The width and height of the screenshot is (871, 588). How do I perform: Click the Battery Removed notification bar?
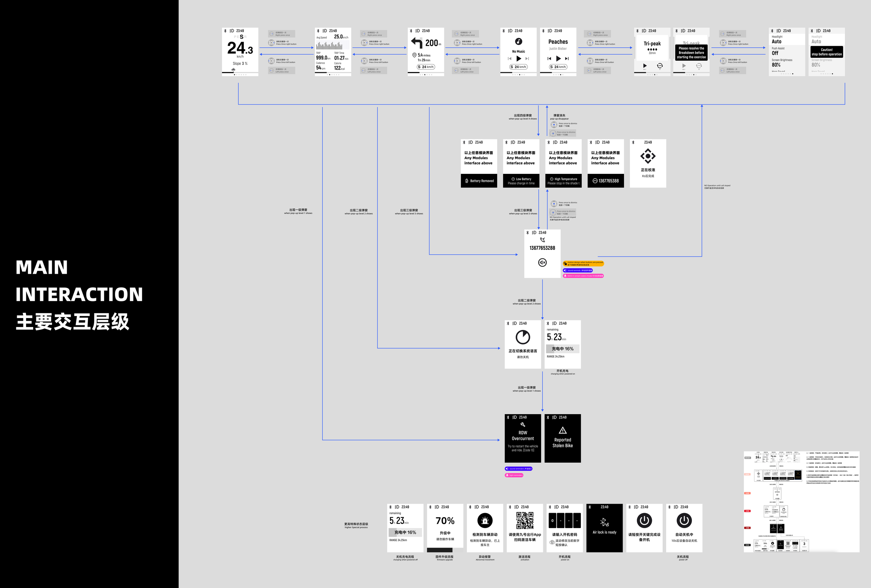479,181
